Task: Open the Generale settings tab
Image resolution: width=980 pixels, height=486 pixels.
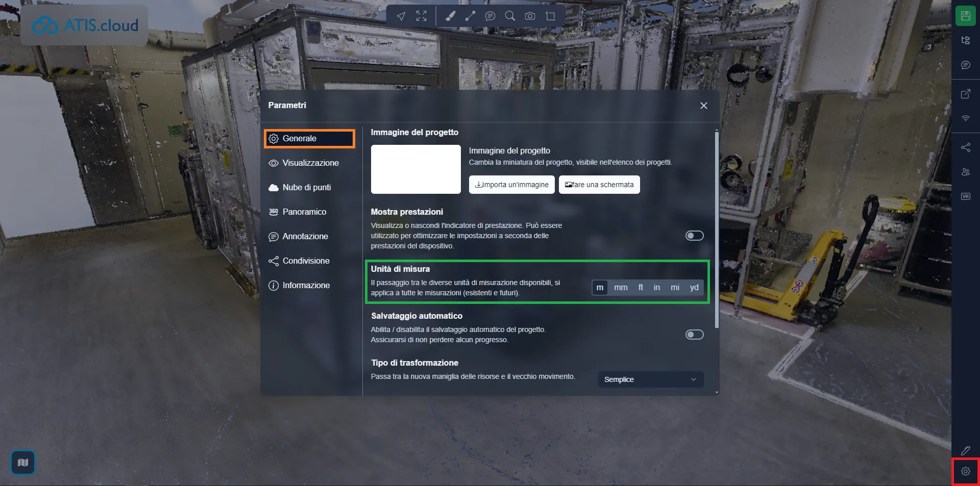Action: (309, 139)
